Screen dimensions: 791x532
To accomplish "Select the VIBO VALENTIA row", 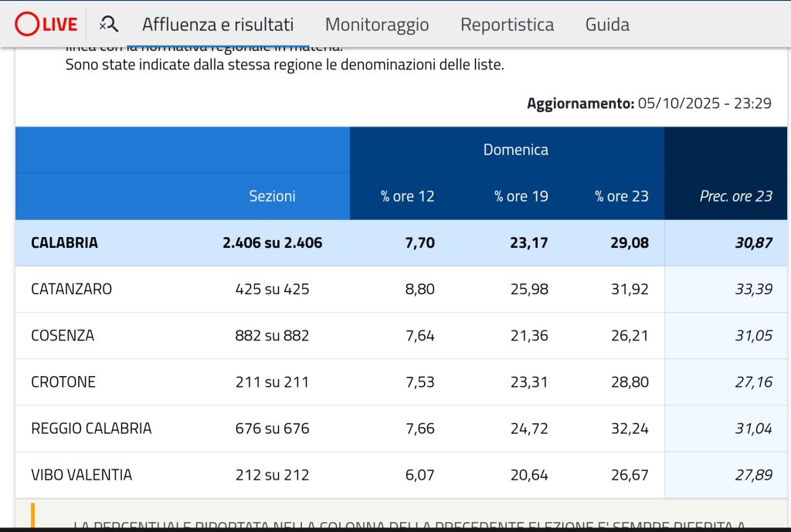I will coord(81,474).
